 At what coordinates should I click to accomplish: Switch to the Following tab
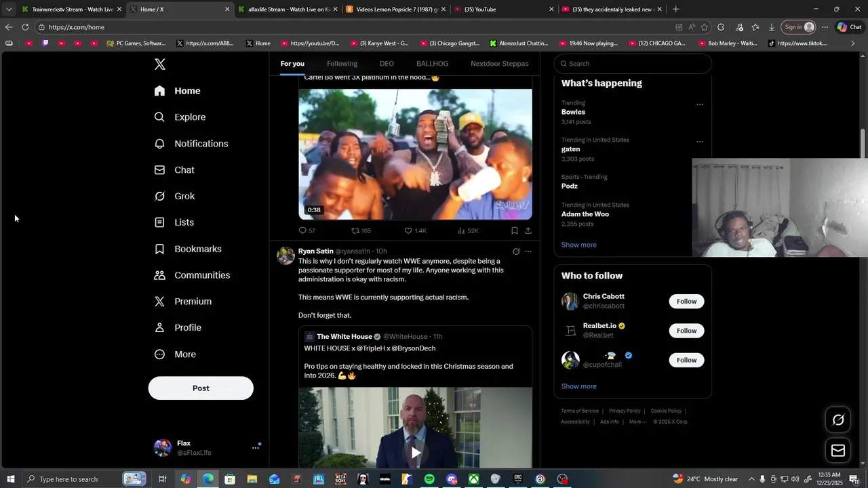[342, 64]
